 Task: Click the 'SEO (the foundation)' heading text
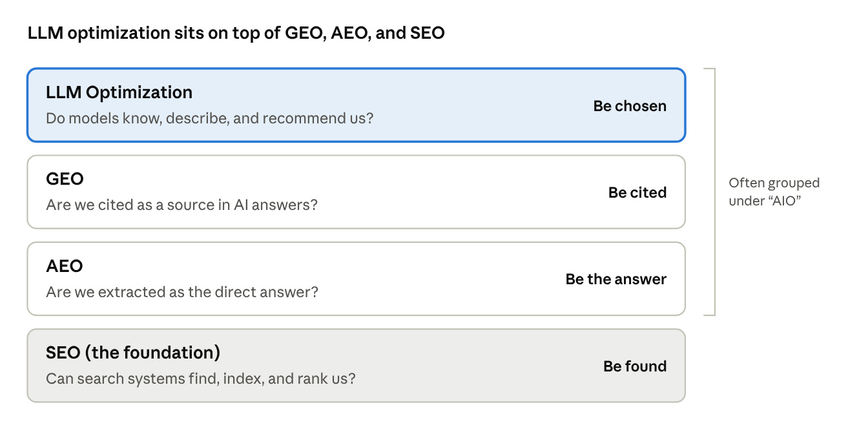coord(133,353)
